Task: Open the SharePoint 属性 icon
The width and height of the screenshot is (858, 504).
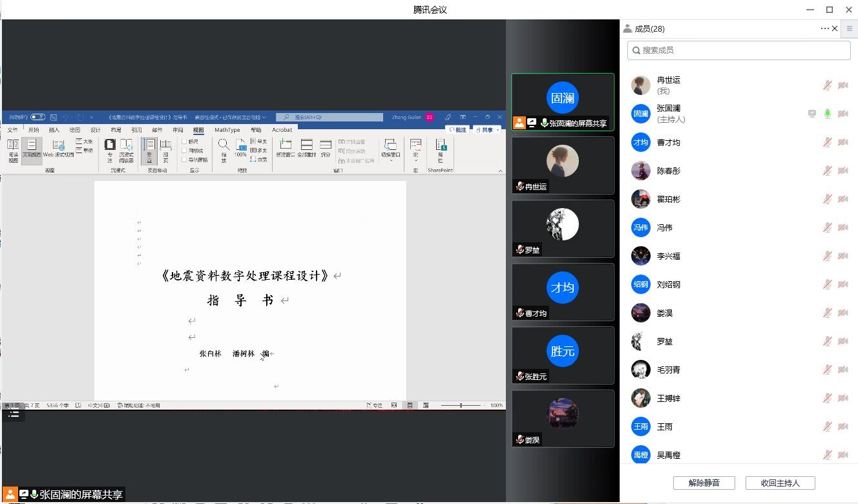Action: 441,149
